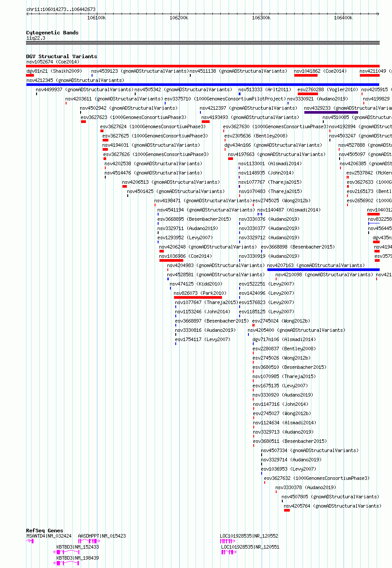This screenshot has width=392, height=568.
Task: Click the esv2760288 (Vogler2010) label
Action: (x=328, y=89)
